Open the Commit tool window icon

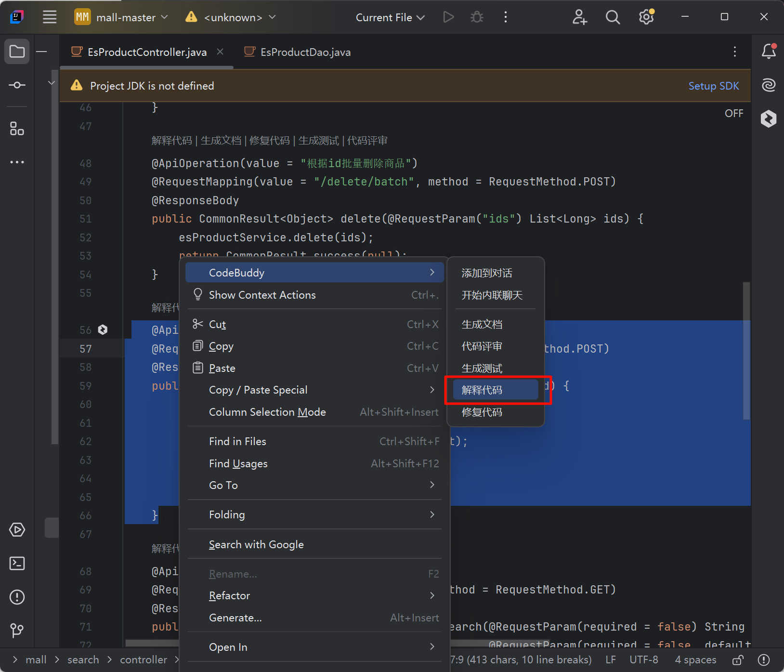pos(17,85)
